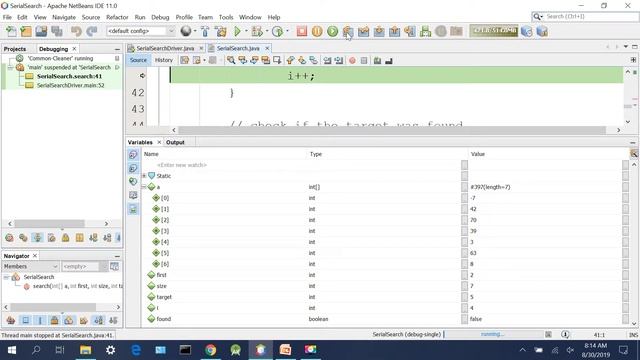Click the Clean and Build Project icon
The height and width of the screenshot is (360, 640).
221,31
